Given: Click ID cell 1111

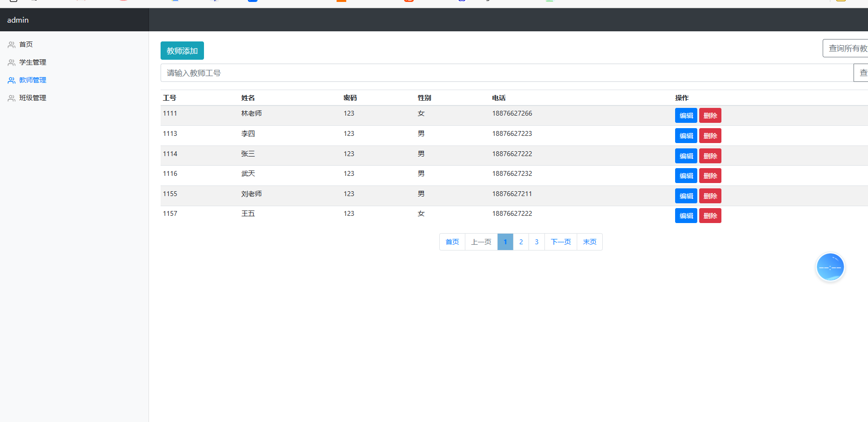Looking at the screenshot, I should [170, 113].
